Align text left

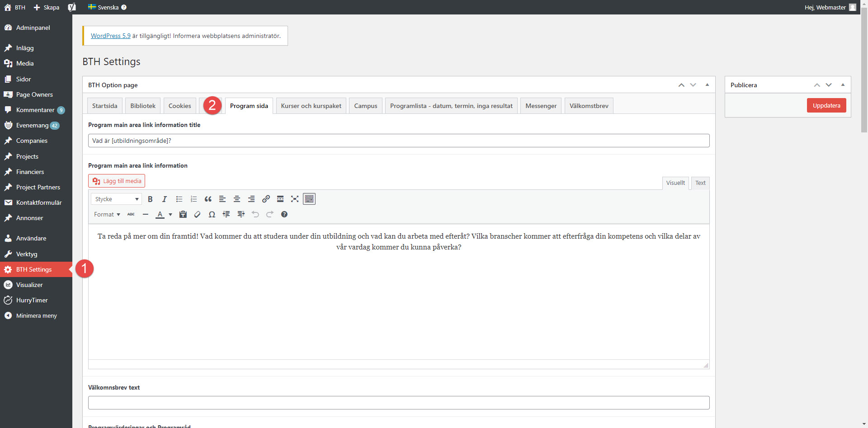point(222,199)
